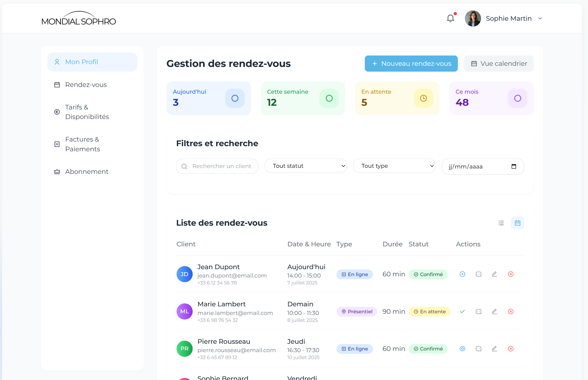Edit Pierre Rousseau's appointment with the pencil icon
Screen dimensions: 588x380
(x=494, y=349)
